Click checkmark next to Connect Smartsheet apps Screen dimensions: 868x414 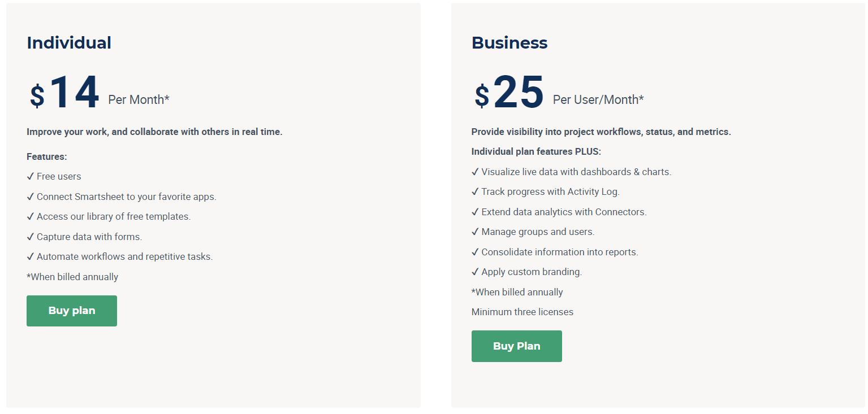pos(31,197)
